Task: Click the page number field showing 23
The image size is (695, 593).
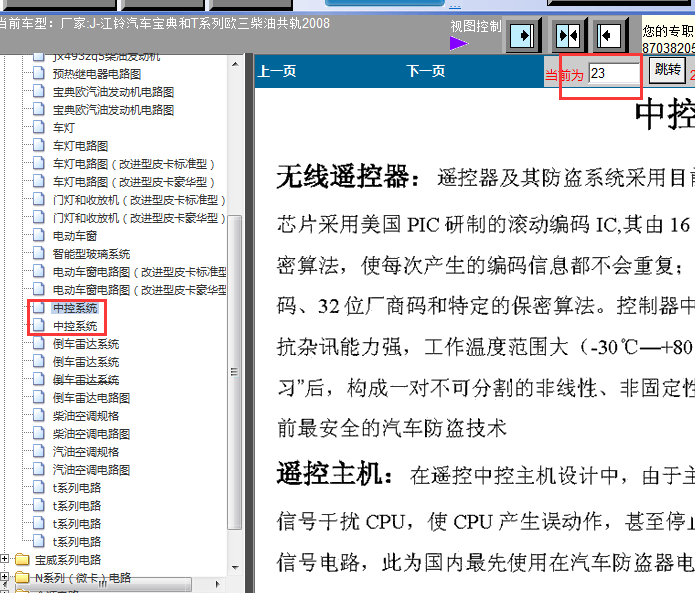Action: coord(614,73)
